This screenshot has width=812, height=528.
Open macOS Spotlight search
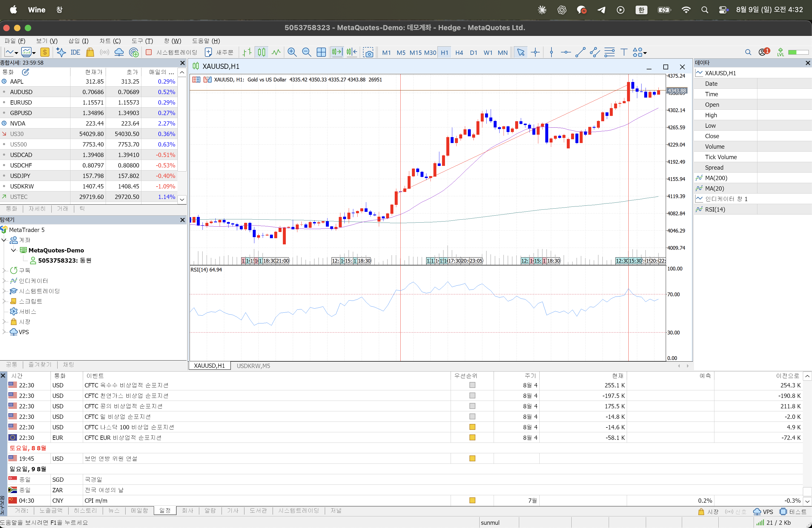[705, 10]
